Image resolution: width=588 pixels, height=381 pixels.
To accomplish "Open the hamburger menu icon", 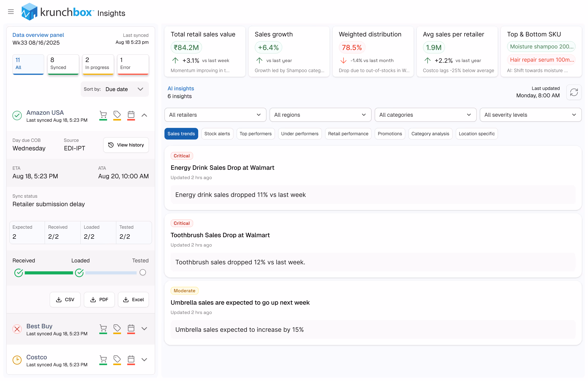I will click(11, 12).
